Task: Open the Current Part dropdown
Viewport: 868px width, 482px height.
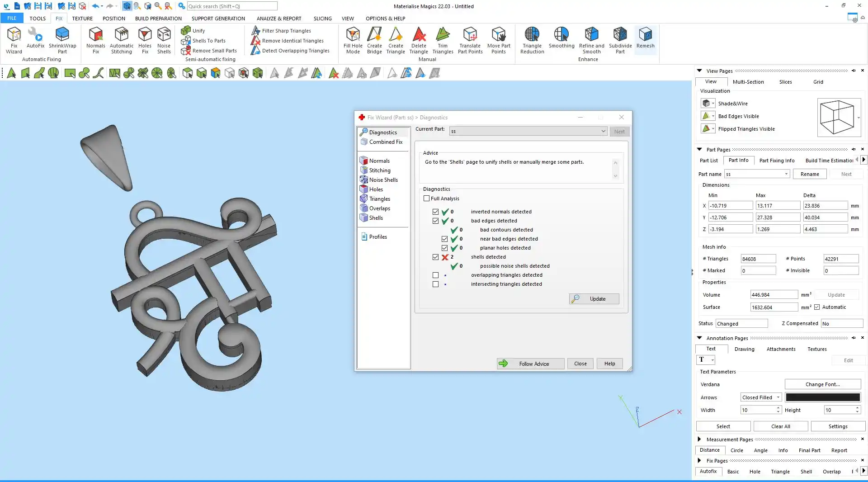Action: click(603, 131)
